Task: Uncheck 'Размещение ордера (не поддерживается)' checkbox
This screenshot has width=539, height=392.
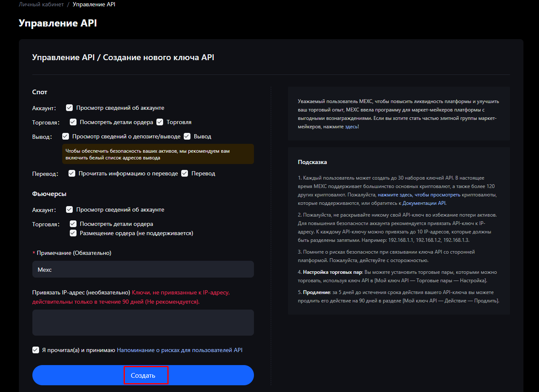Action: click(x=73, y=233)
